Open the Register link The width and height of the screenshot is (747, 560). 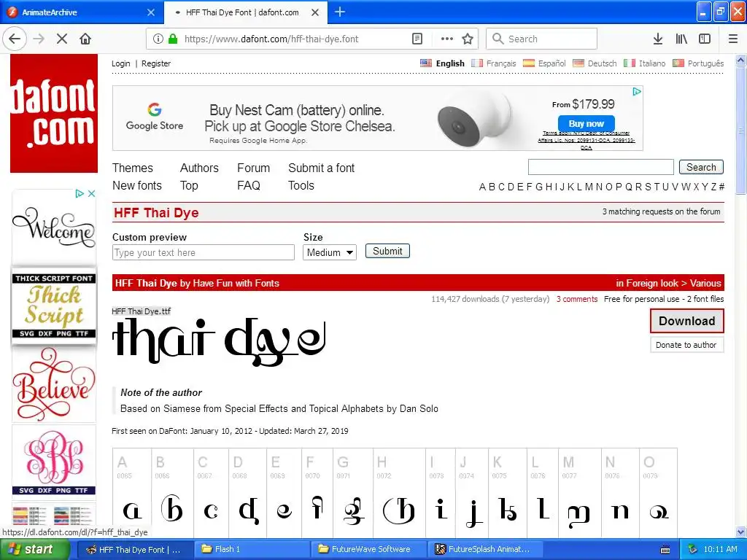pyautogui.click(x=156, y=63)
